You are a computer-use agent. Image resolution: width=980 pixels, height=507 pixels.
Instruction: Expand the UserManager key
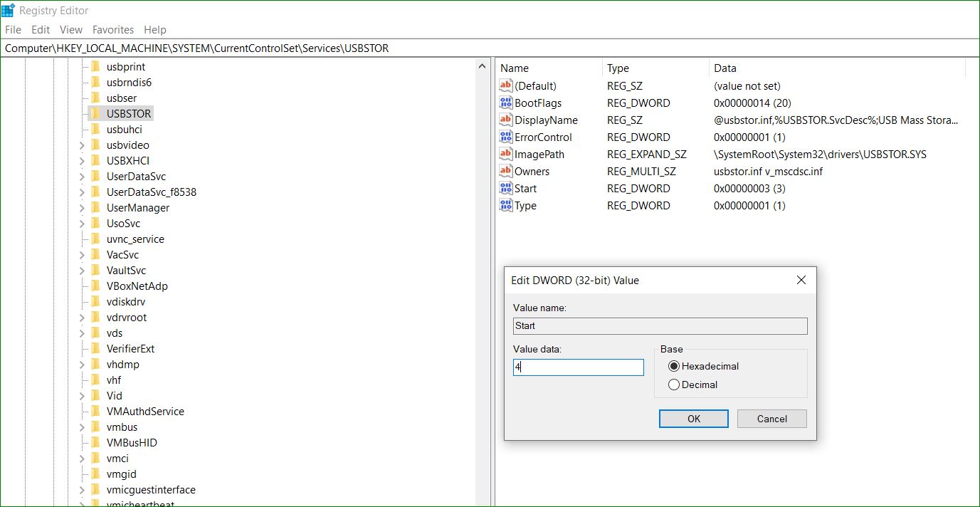(82, 207)
